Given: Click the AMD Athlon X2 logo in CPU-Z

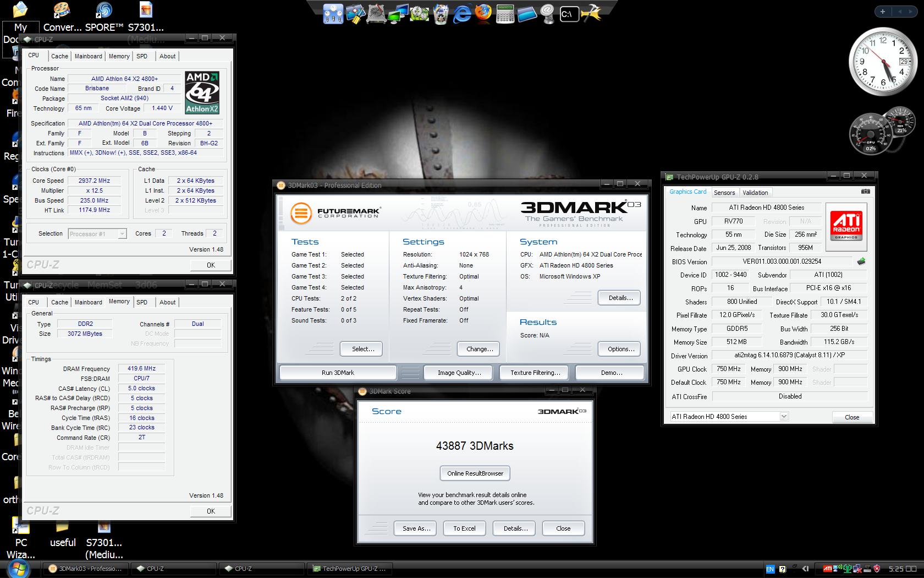Looking at the screenshot, I should pyautogui.click(x=202, y=92).
